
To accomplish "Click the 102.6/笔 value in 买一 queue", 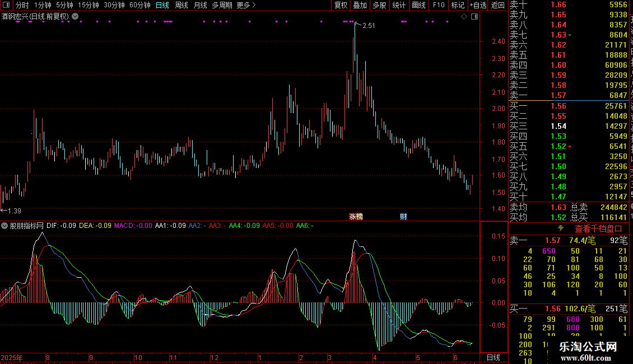I will (580, 309).
